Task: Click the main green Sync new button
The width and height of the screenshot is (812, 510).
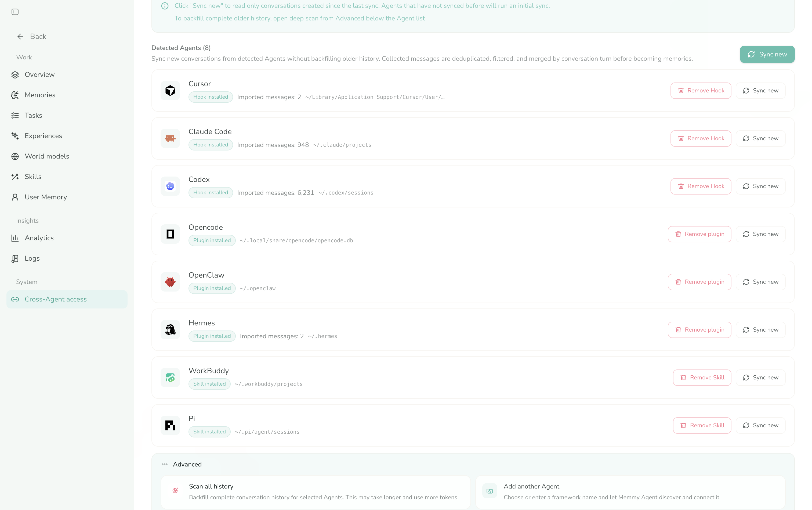Action: tap(767, 54)
